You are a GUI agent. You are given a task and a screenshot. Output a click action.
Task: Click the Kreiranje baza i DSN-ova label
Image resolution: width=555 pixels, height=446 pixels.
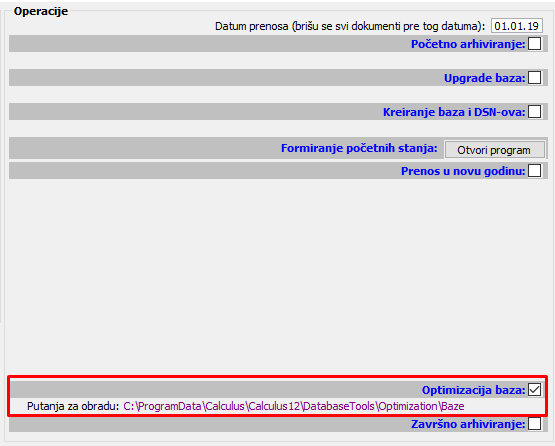[454, 112]
